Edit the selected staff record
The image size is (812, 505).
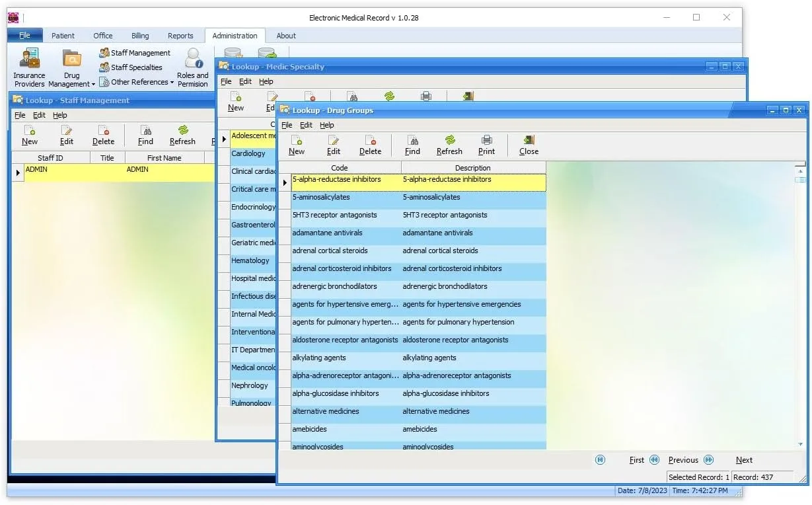(x=66, y=135)
